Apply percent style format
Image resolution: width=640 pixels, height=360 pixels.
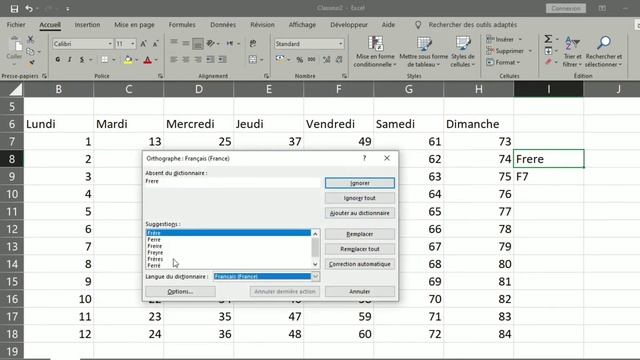300,60
